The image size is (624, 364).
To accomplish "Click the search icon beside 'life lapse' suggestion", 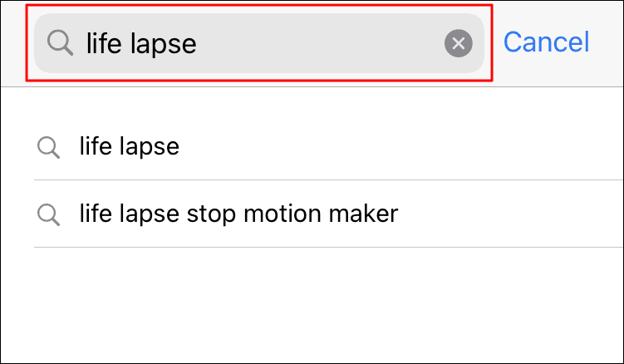I will pyautogui.click(x=48, y=147).
